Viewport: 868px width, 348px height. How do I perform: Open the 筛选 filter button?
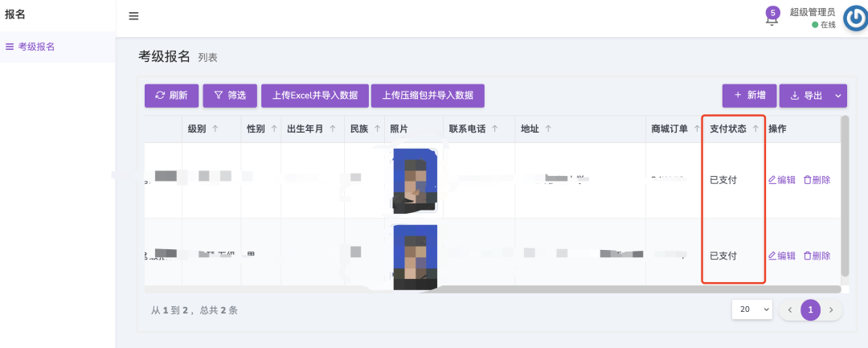[x=230, y=96]
